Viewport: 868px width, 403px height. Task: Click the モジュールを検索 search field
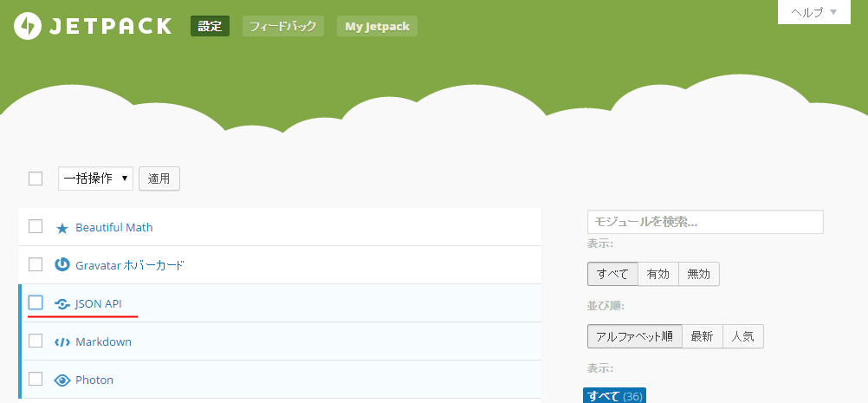tap(704, 222)
